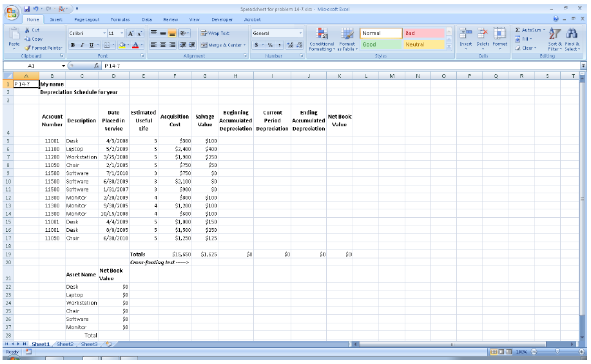This screenshot has width=591, height=364.
Task: Switch to Page Layout view in status bar
Action: [x=501, y=352]
